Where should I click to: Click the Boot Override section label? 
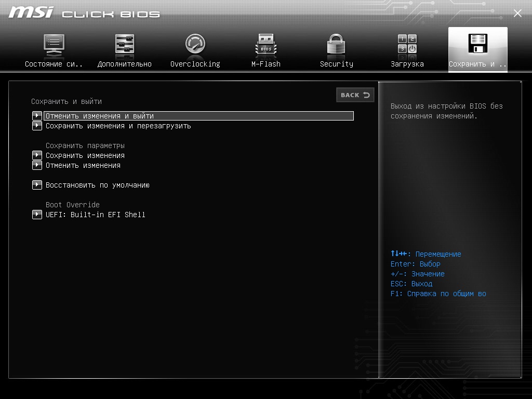tap(73, 205)
